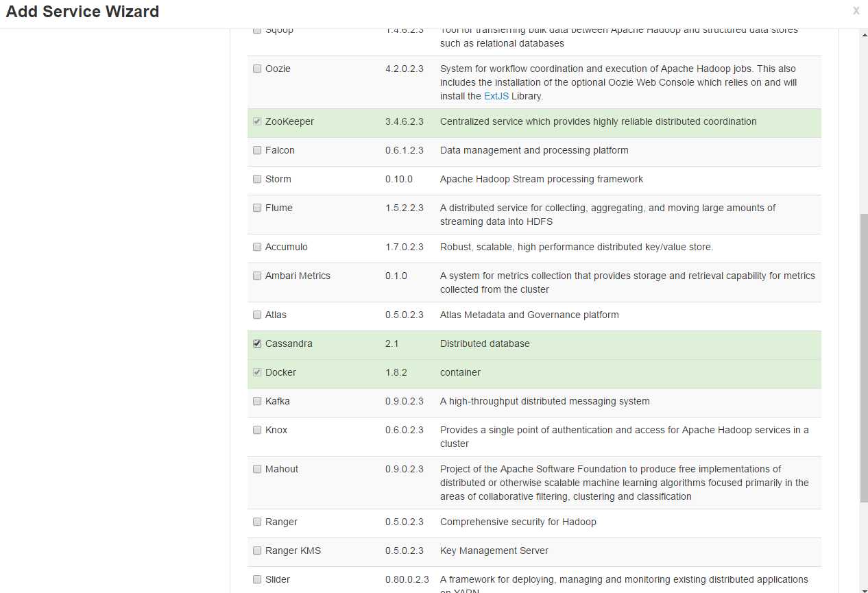Click the Kafka service label

coord(278,401)
